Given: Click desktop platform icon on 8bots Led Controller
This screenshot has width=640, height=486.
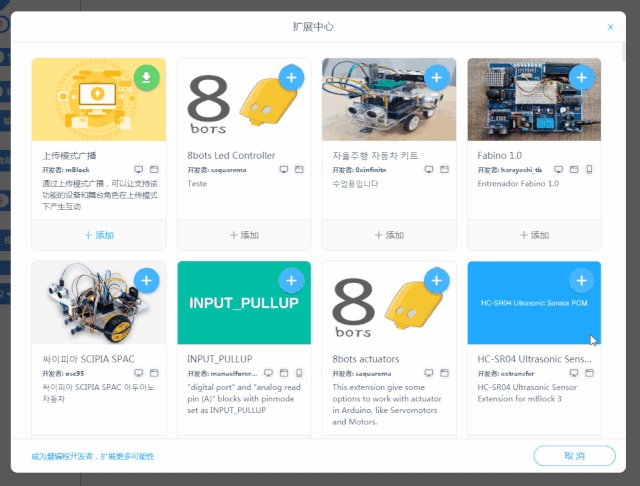Looking at the screenshot, I should [284, 169].
